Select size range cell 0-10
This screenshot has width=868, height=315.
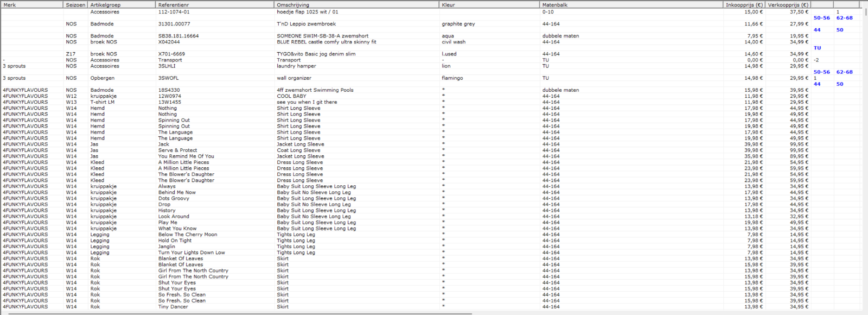[x=548, y=12]
